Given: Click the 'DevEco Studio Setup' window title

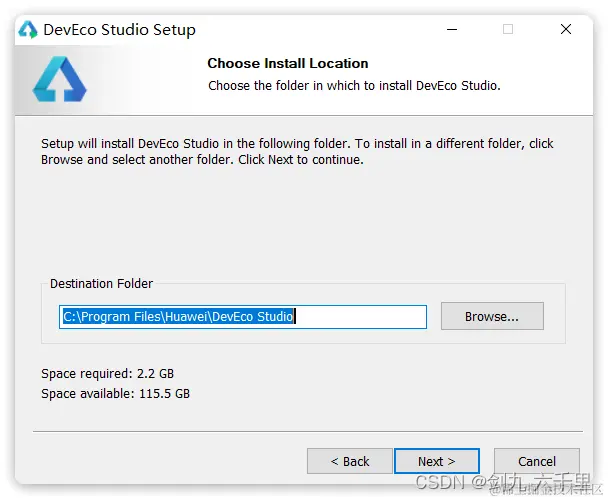Looking at the screenshot, I should coord(119,30).
